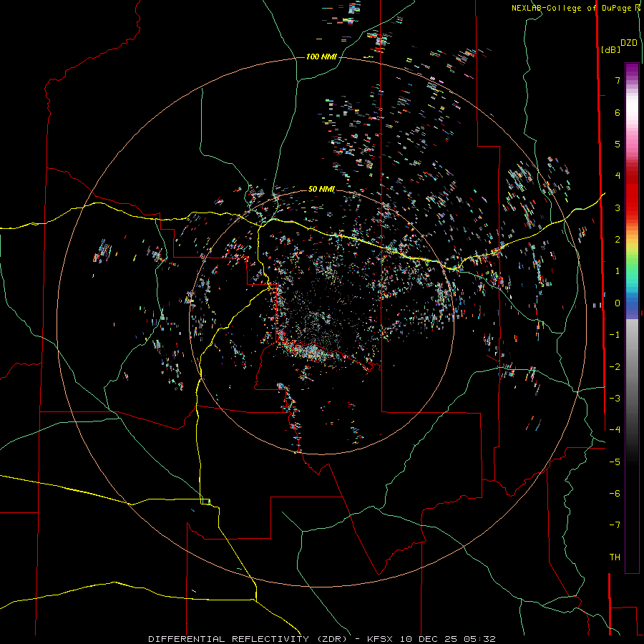Select the legend value "6"

(618, 112)
